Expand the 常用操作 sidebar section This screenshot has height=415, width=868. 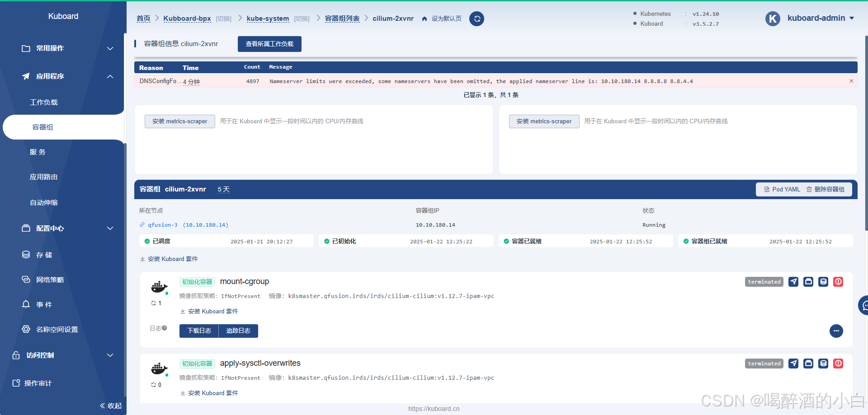110,48
